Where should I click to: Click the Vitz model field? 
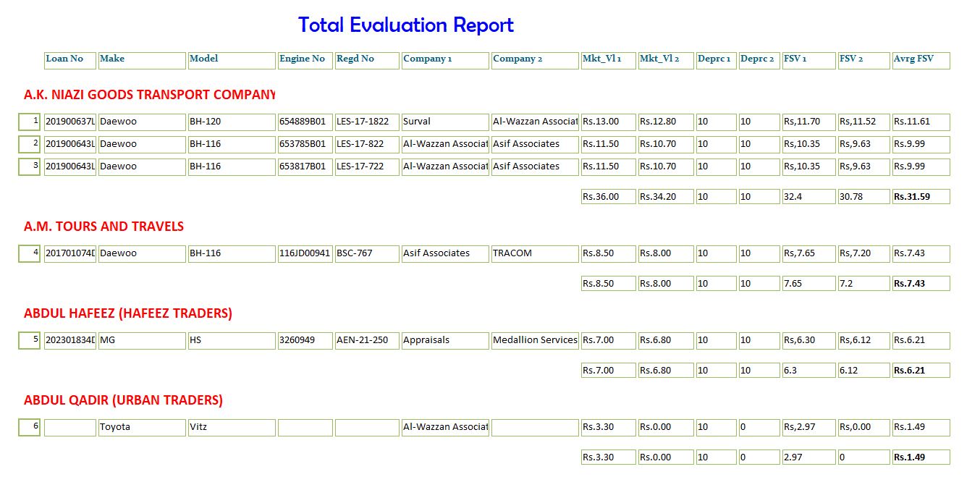pos(232,427)
